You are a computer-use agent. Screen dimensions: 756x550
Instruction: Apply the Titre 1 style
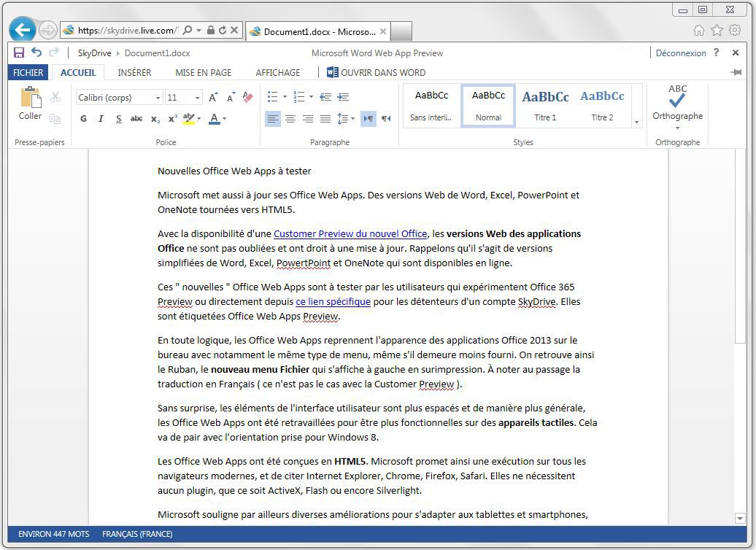click(545, 106)
